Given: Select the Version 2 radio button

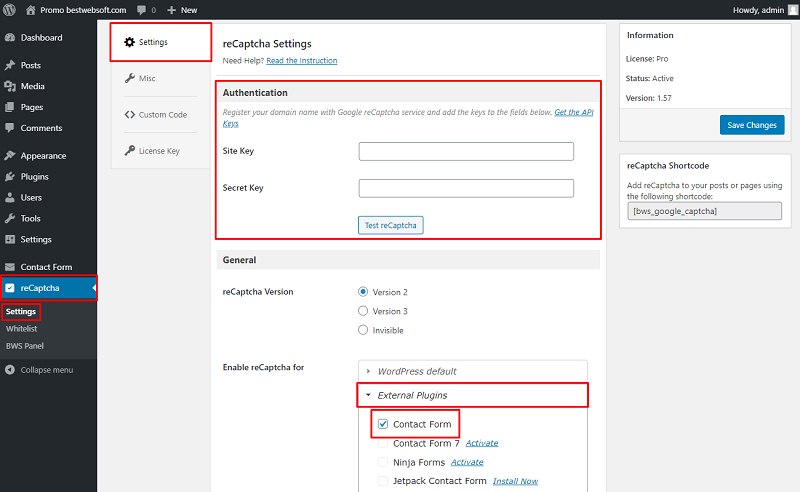Looking at the screenshot, I should [x=363, y=292].
